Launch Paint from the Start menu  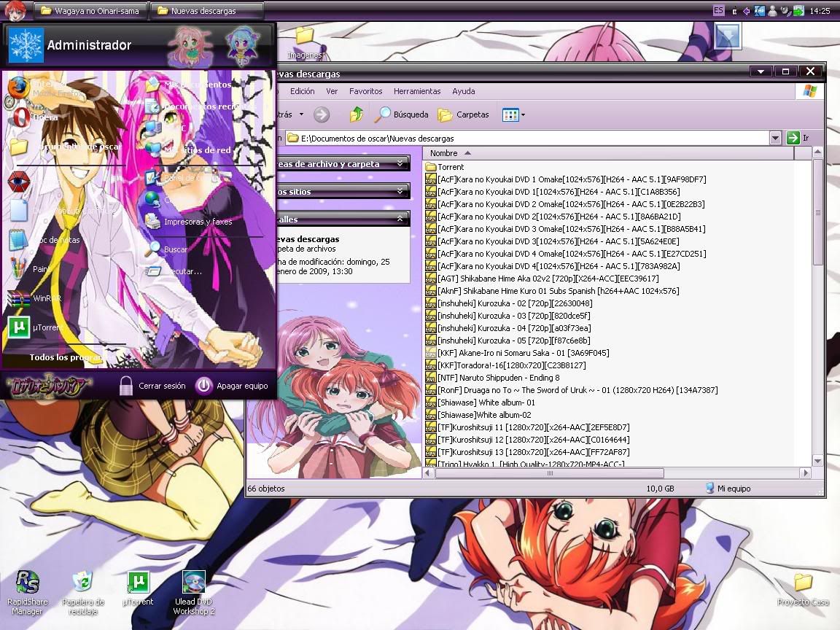click(31, 268)
